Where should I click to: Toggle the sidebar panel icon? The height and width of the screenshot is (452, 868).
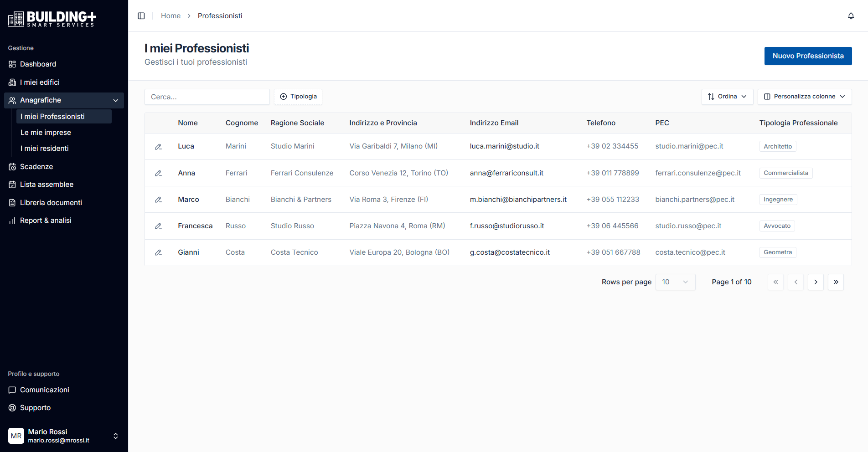141,16
